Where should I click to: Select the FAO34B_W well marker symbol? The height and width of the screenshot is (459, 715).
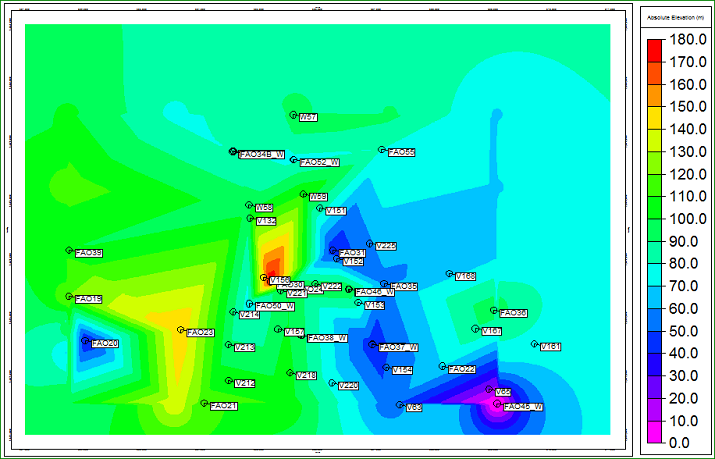(233, 151)
